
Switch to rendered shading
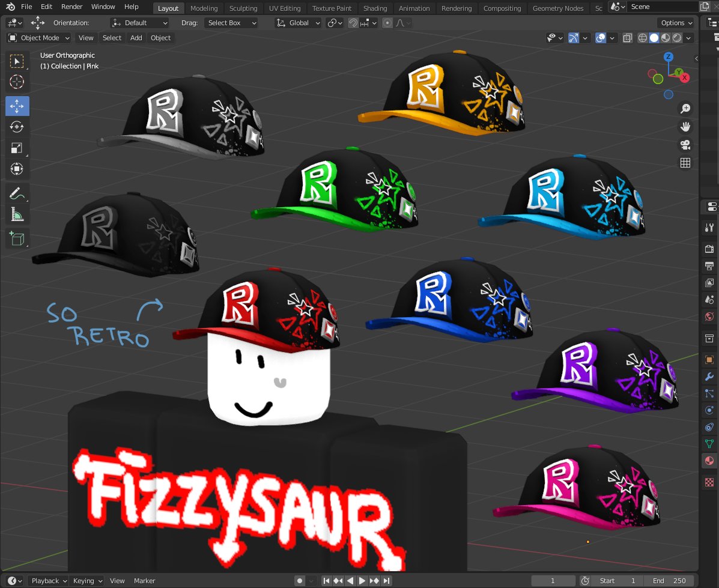[678, 38]
